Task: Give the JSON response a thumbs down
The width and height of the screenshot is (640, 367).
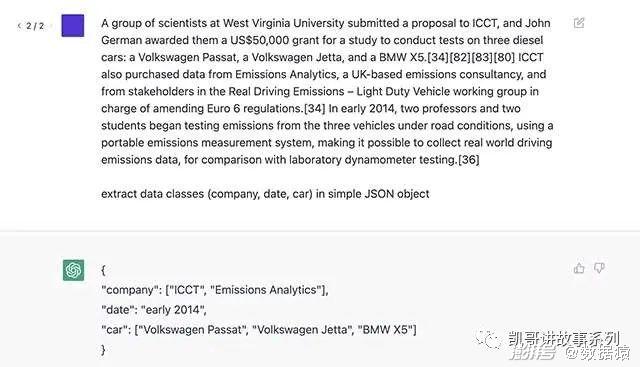Action: point(599,268)
